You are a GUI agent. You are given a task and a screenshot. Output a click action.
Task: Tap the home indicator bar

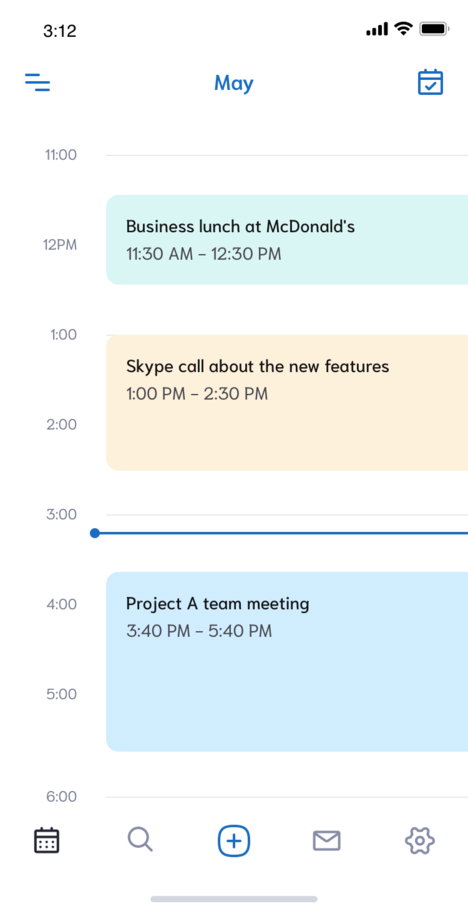(x=234, y=899)
